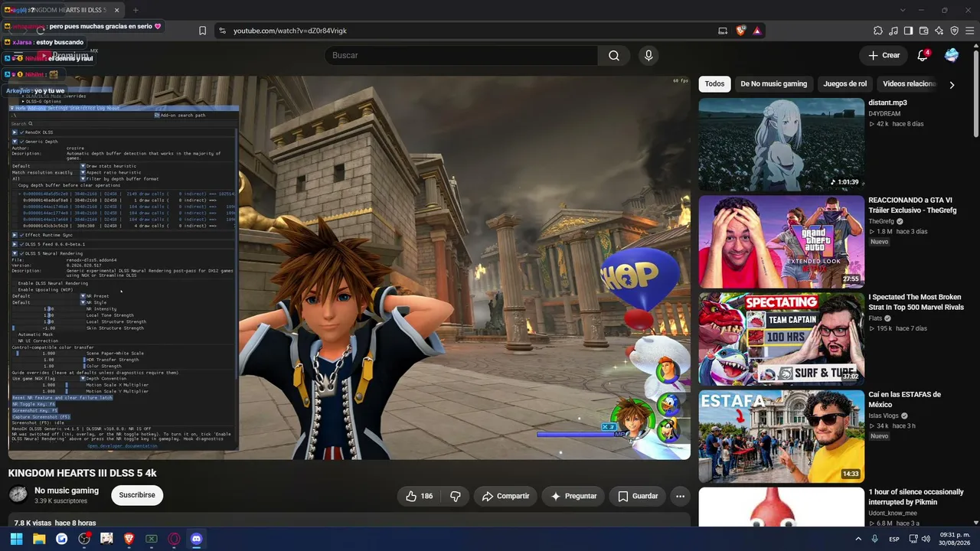Toggle the Generic Depth addon checkbox
The height and width of the screenshot is (551, 980).
pyautogui.click(x=21, y=142)
